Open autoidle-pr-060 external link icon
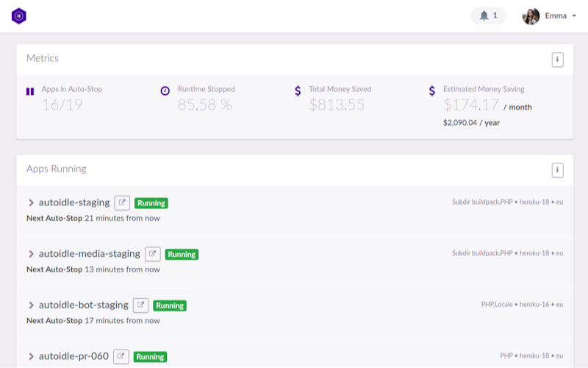 coord(121,356)
